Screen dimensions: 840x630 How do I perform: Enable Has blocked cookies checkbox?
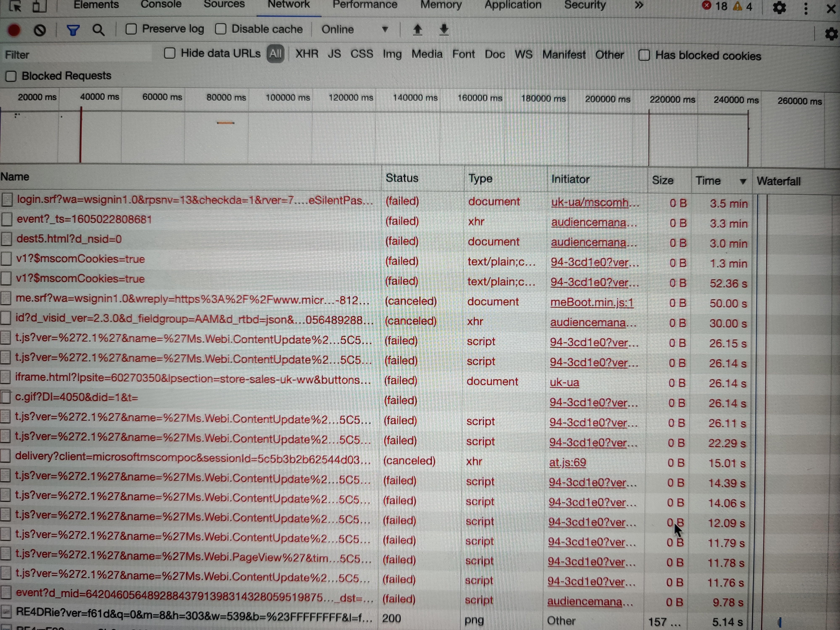pyautogui.click(x=644, y=55)
